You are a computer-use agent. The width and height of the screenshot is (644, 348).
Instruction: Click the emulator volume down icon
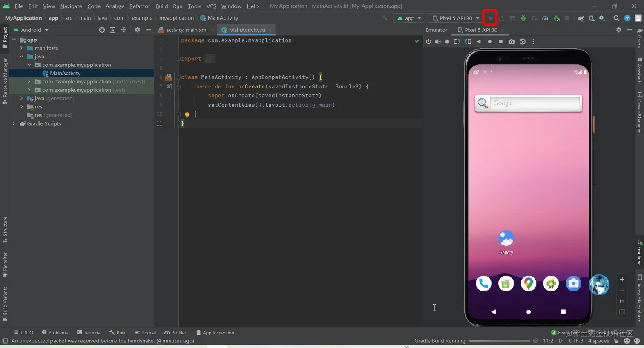(x=447, y=42)
